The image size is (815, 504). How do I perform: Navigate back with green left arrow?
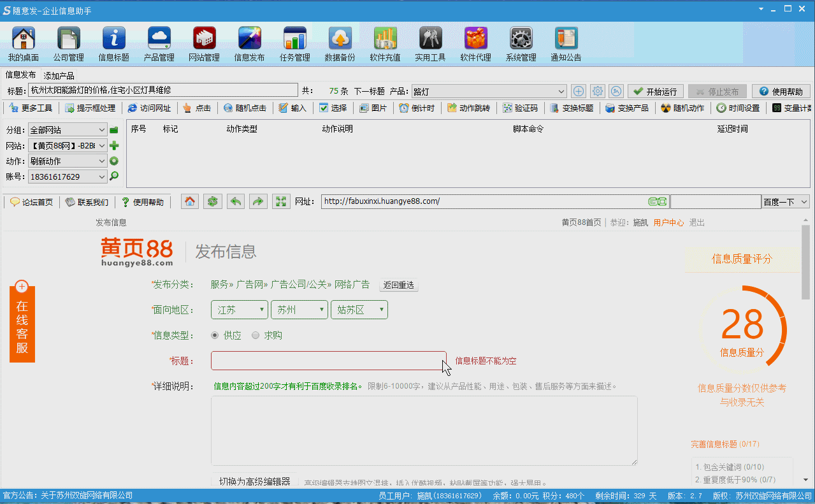[x=236, y=201]
